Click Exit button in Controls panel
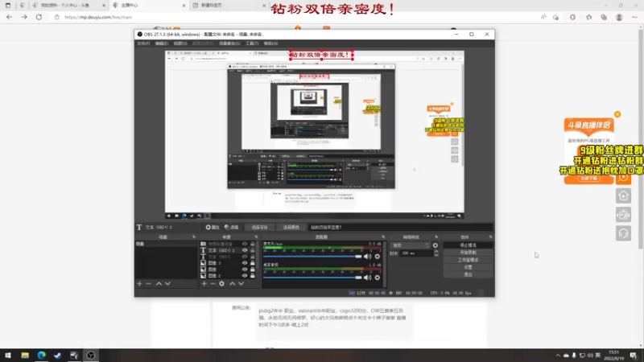644x362 pixels. [469, 274]
